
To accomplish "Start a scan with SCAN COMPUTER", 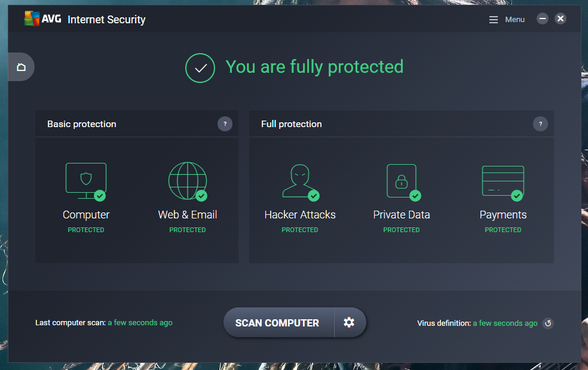I will pyautogui.click(x=278, y=322).
